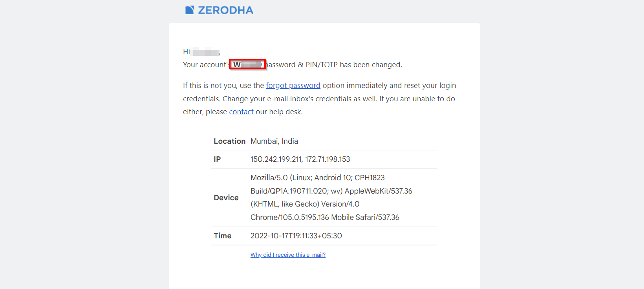Click the IP address 150.242.199.211 value
This screenshot has height=289, width=644.
(275, 159)
